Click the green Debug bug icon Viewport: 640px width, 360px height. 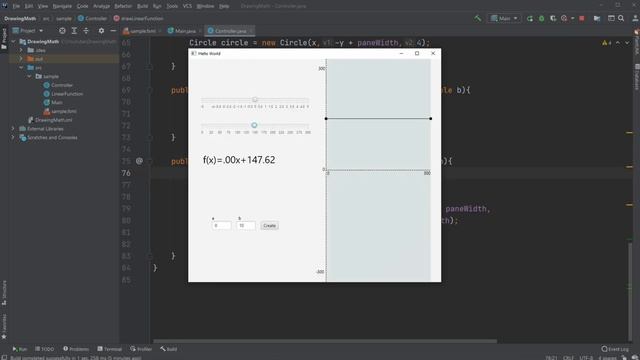click(x=542, y=18)
